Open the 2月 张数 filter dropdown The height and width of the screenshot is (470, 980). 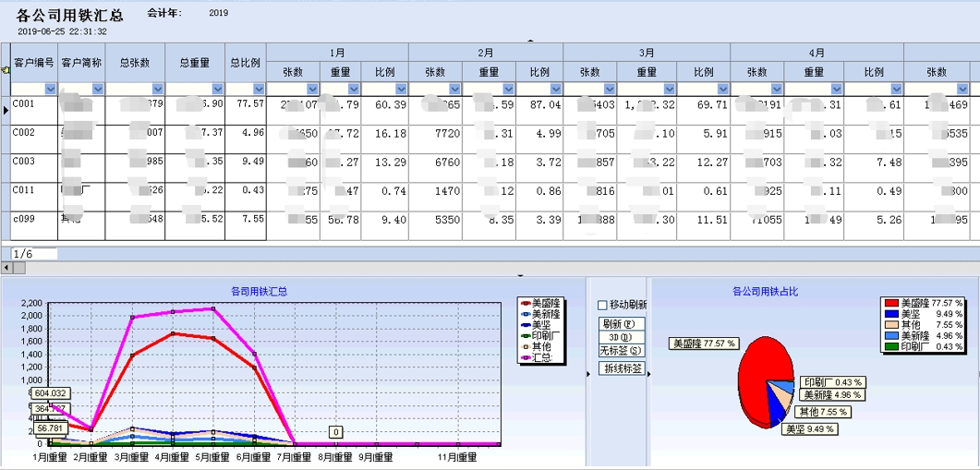[x=455, y=90]
